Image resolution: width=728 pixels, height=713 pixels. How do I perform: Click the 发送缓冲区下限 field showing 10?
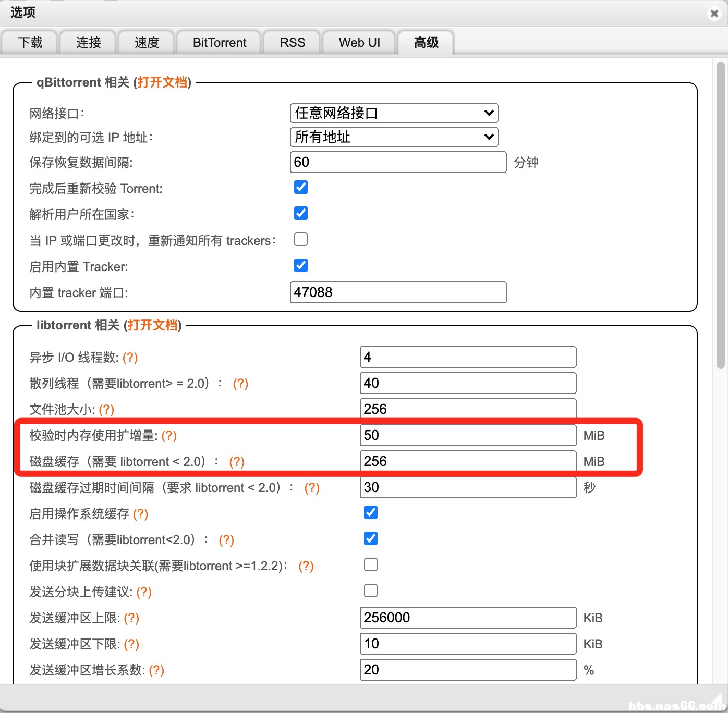(468, 644)
